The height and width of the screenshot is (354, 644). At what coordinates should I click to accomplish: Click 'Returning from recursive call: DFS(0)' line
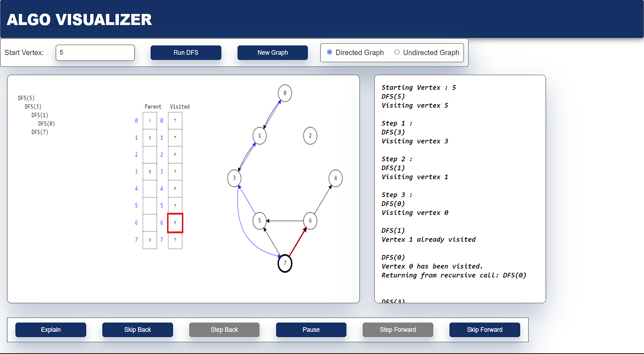coord(454,275)
